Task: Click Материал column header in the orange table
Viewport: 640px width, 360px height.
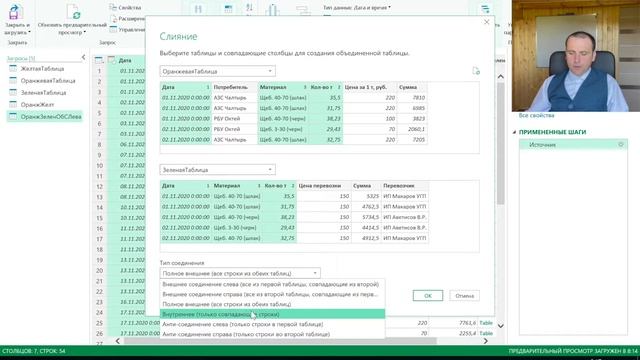Action: [x=282, y=87]
